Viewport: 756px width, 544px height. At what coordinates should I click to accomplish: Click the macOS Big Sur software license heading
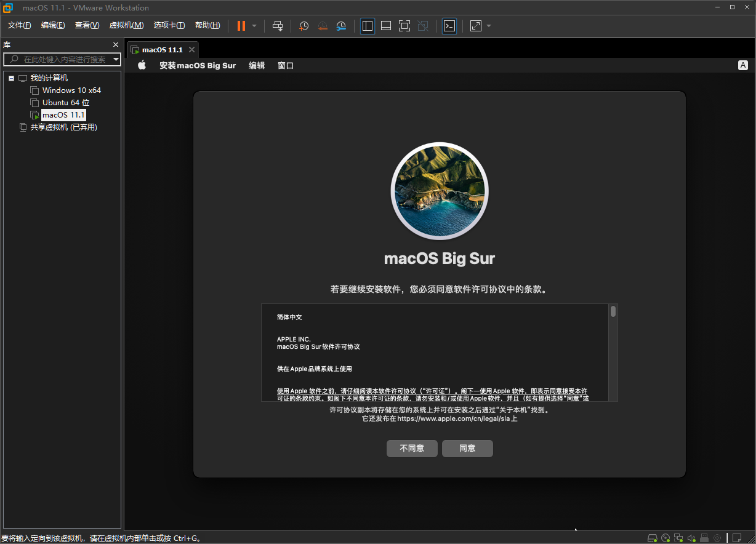point(318,346)
